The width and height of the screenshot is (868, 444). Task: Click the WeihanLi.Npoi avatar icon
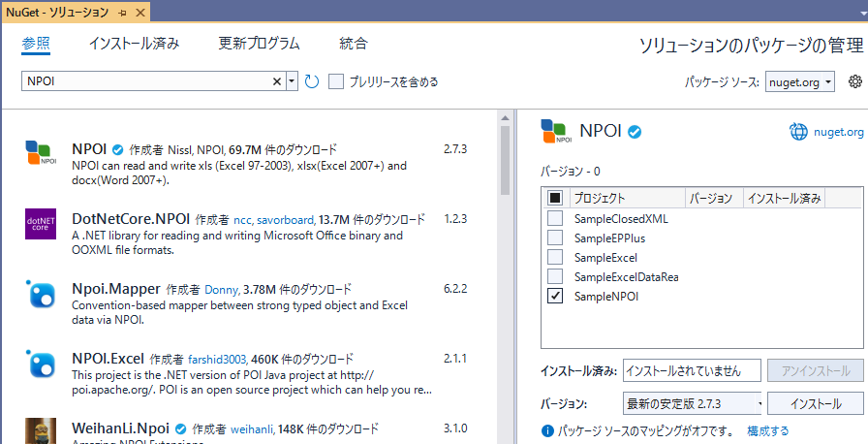[x=41, y=430]
